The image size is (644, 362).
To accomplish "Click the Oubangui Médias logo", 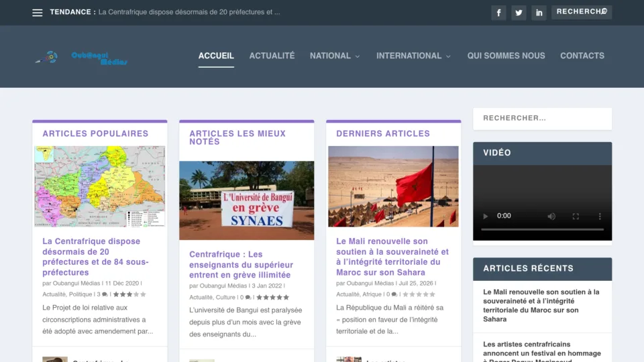I will [81, 58].
